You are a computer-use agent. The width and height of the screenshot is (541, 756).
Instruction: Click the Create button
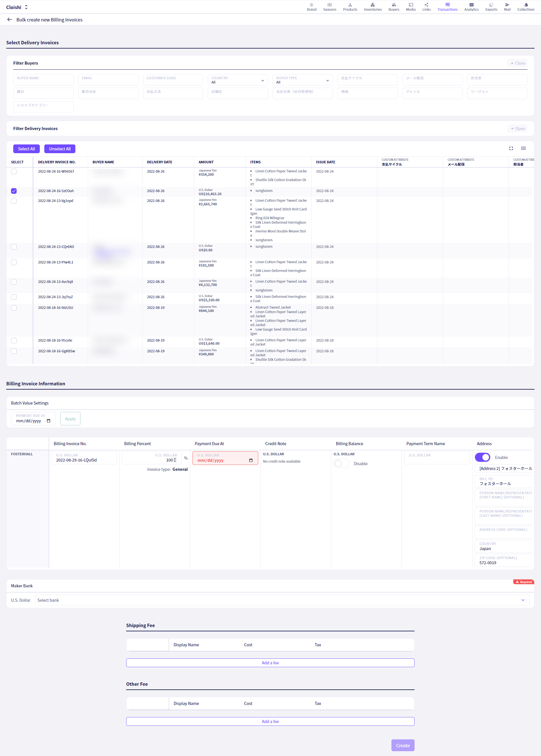click(403, 745)
